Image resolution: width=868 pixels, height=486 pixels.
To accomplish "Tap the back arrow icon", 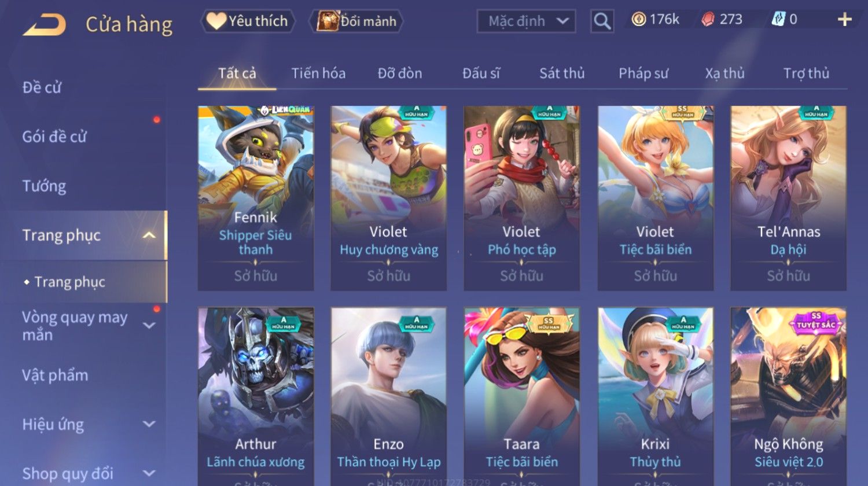I will [44, 25].
